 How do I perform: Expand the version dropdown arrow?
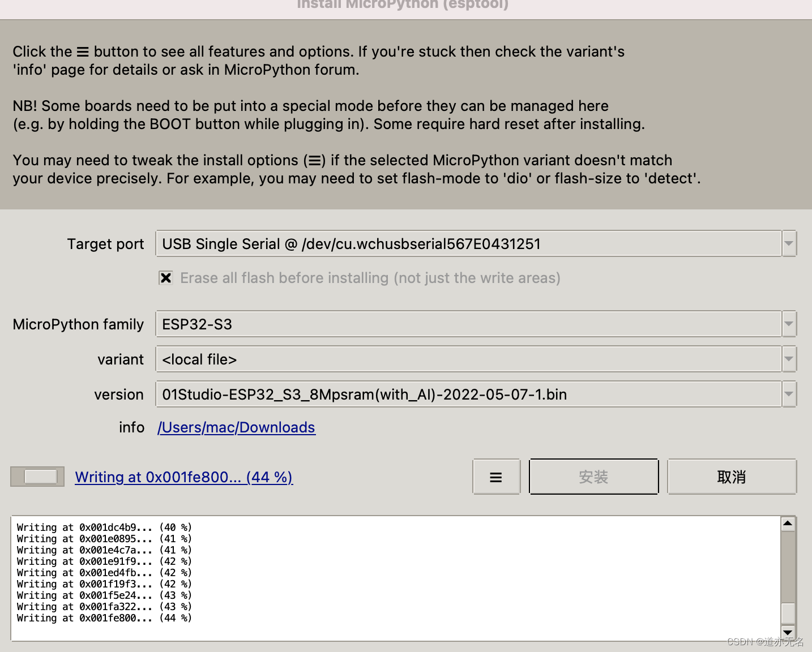(x=789, y=394)
